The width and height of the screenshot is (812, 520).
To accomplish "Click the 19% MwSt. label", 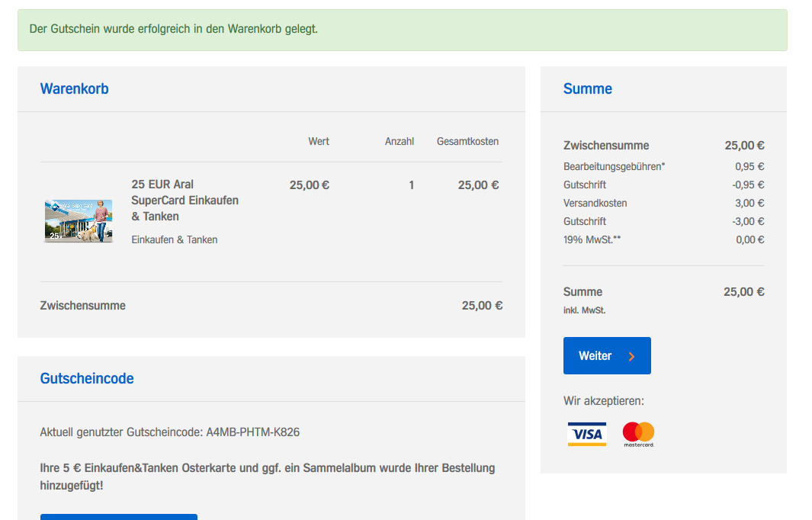I will 592,239.
